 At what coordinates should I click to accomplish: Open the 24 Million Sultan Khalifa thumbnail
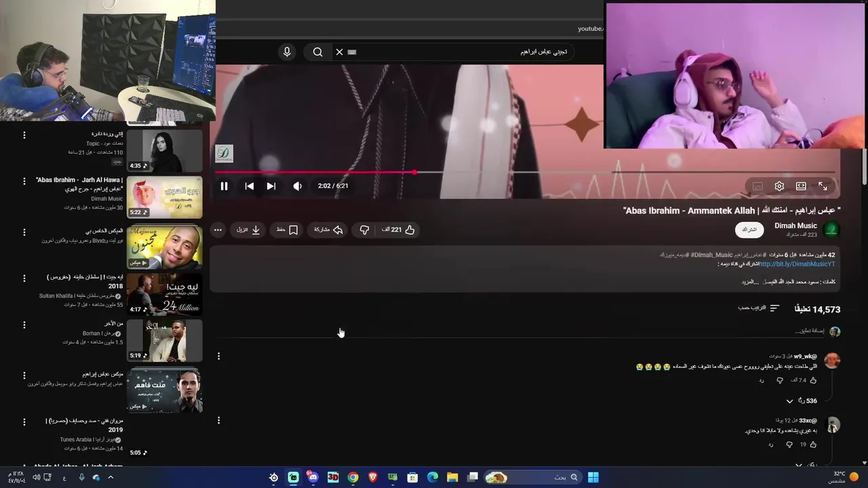(164, 294)
